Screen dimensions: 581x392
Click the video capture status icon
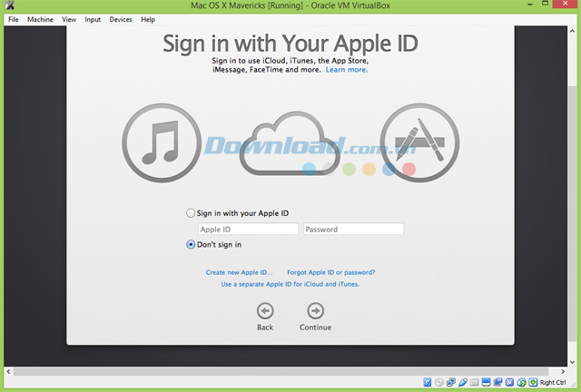point(497,382)
